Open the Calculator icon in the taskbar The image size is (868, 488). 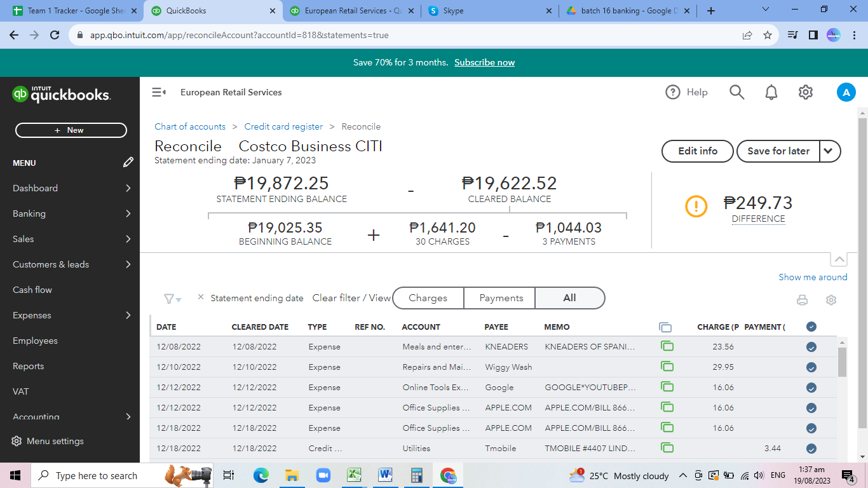417,475
